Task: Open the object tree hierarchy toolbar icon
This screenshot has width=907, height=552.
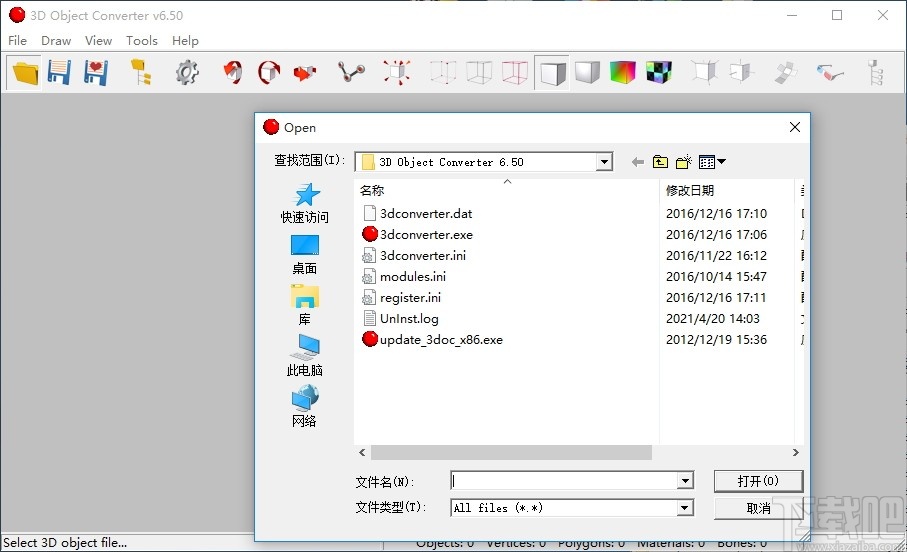Action: click(141, 73)
